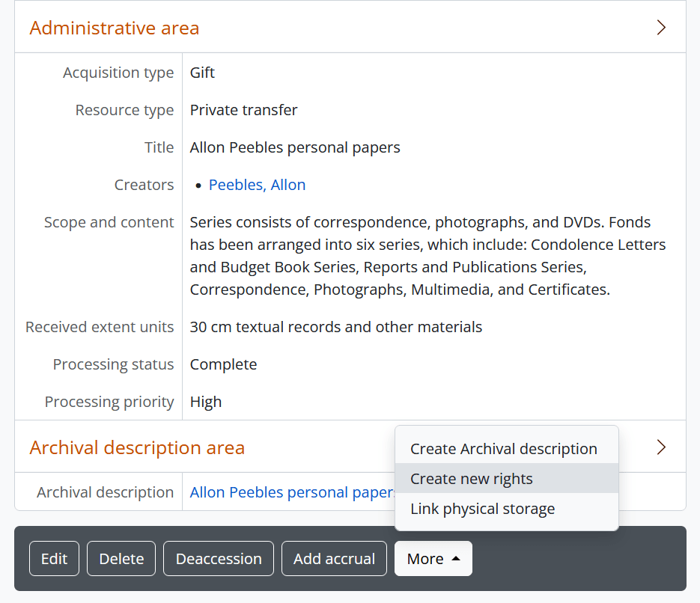Click the Scope and content description text
The width and height of the screenshot is (700, 603).
click(427, 256)
